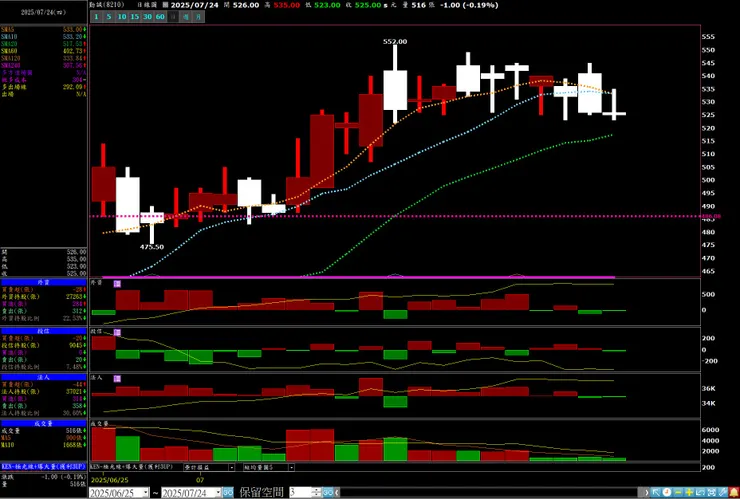Click the 多出場線 292.09 row
The image size is (740, 499).
43,87
